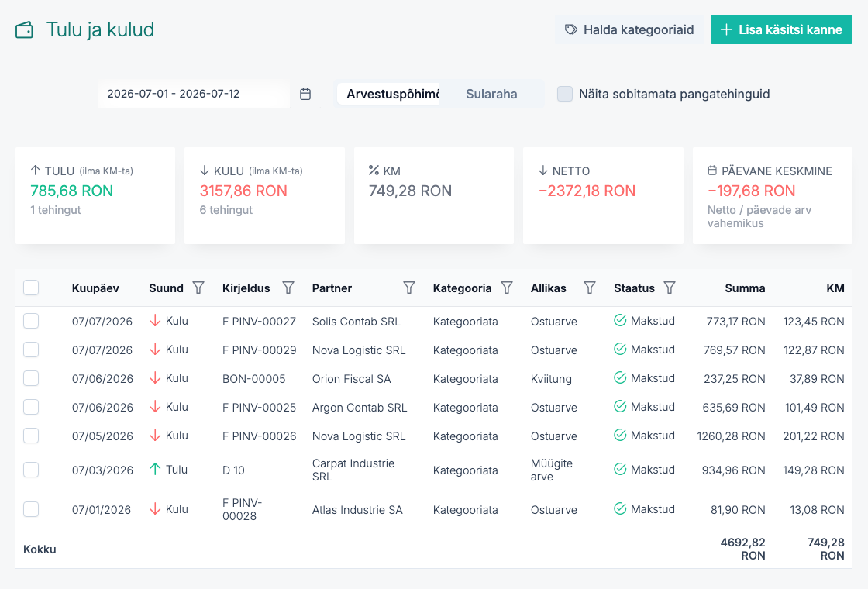The height and width of the screenshot is (589, 868).
Task: Filter by Partner using funnel icon
Action: point(409,288)
